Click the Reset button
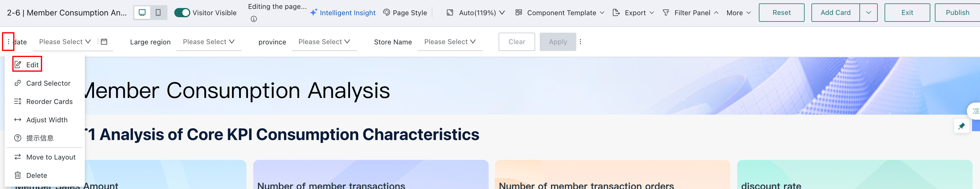This screenshot has width=980, height=189. (x=781, y=13)
